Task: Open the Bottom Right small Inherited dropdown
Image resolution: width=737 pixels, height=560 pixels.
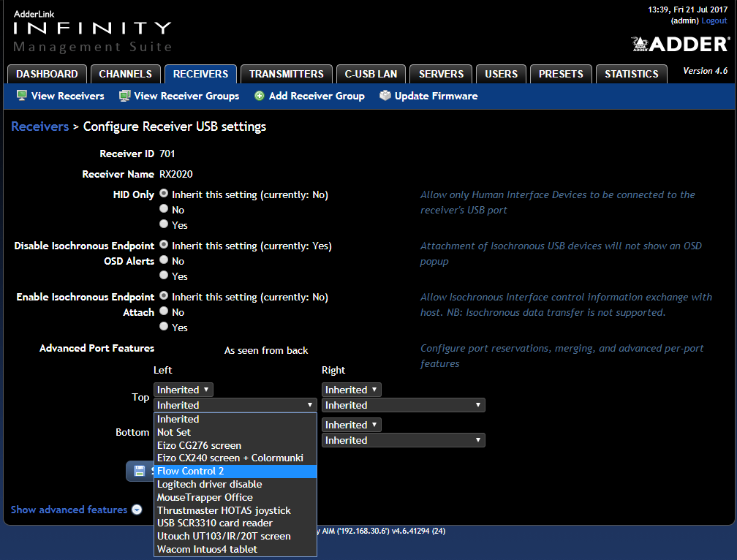Action: 352,425
